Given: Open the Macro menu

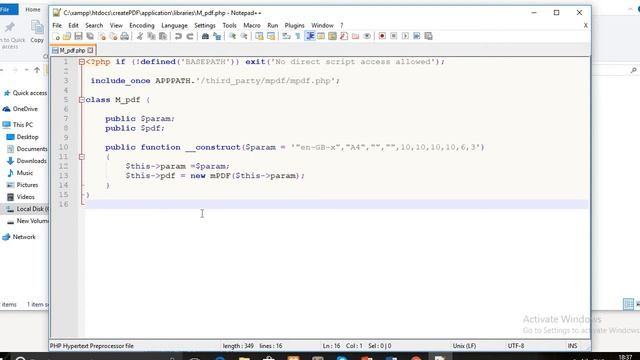Looking at the screenshot, I should [x=251, y=25].
